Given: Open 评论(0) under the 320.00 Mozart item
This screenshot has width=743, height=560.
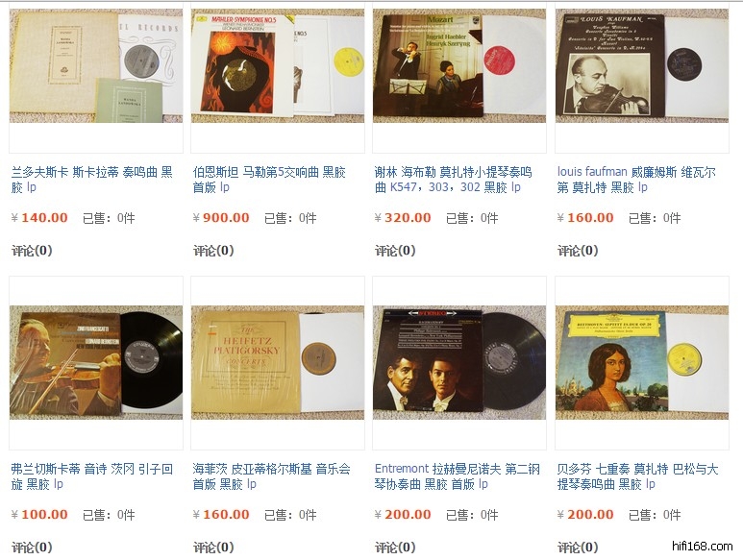Looking at the screenshot, I should tap(395, 251).
